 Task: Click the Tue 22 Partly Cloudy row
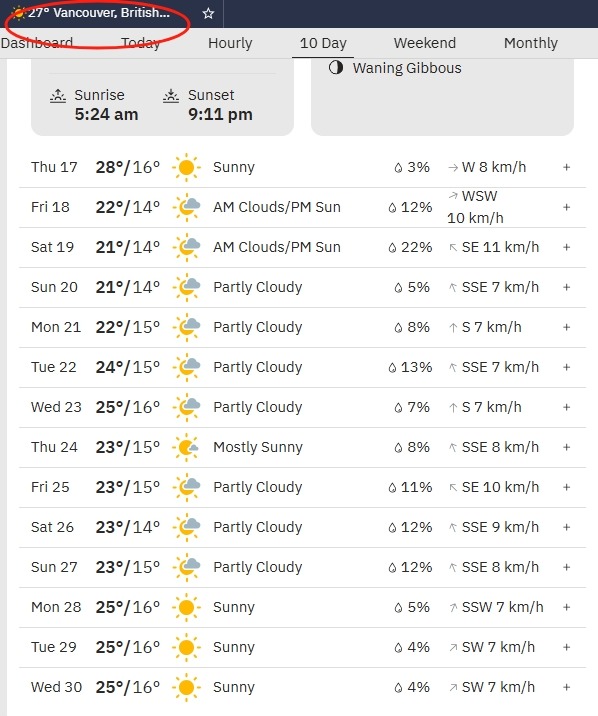point(302,368)
